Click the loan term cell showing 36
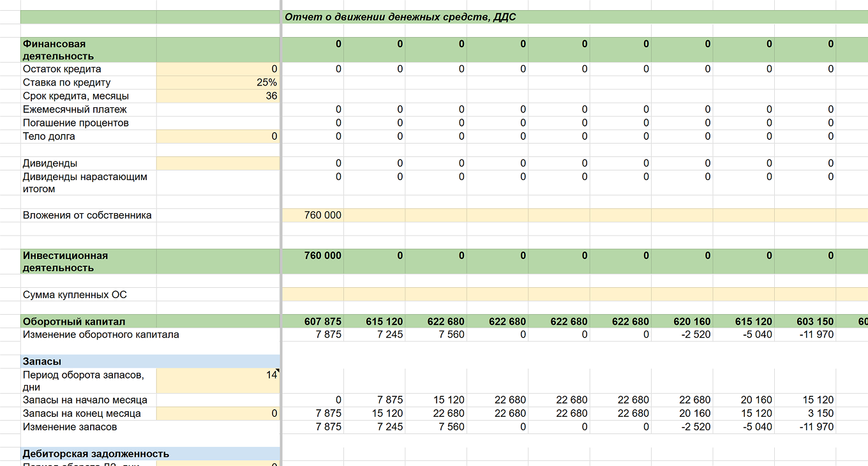 point(218,96)
